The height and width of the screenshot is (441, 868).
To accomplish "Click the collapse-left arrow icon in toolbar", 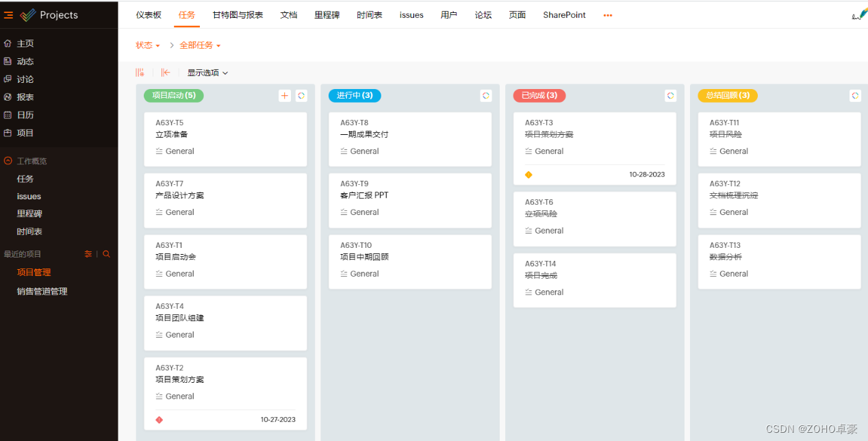I will click(166, 73).
